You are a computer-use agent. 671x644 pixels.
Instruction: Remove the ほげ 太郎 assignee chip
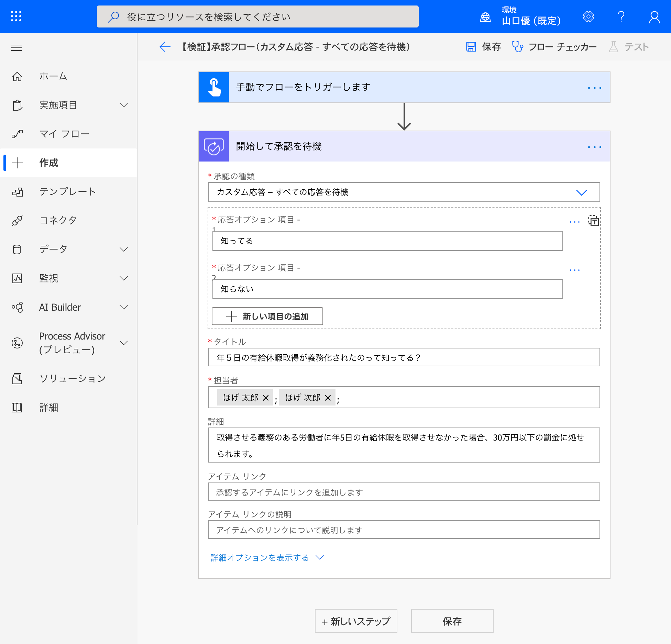265,398
